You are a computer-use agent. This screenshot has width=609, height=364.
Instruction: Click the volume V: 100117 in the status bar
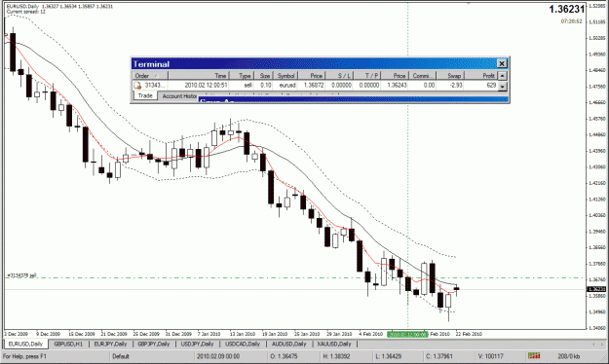(x=490, y=356)
